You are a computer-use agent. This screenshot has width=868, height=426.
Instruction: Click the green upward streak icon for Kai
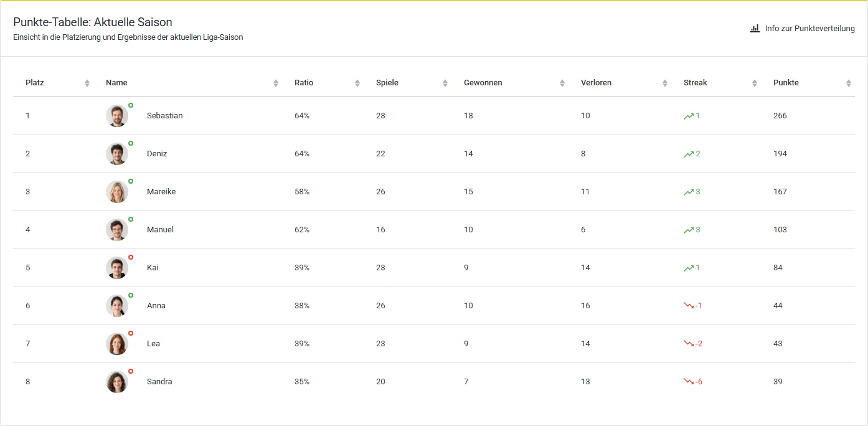click(689, 268)
